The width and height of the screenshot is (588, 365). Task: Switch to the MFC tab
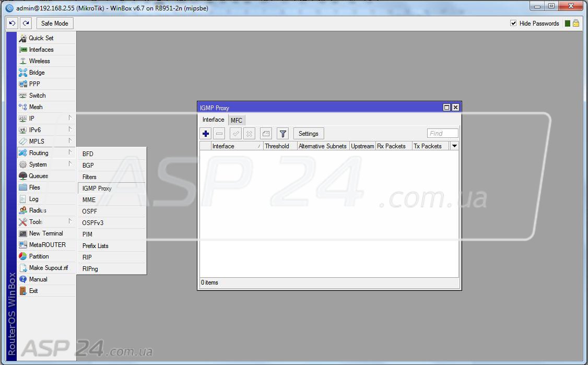tap(237, 120)
